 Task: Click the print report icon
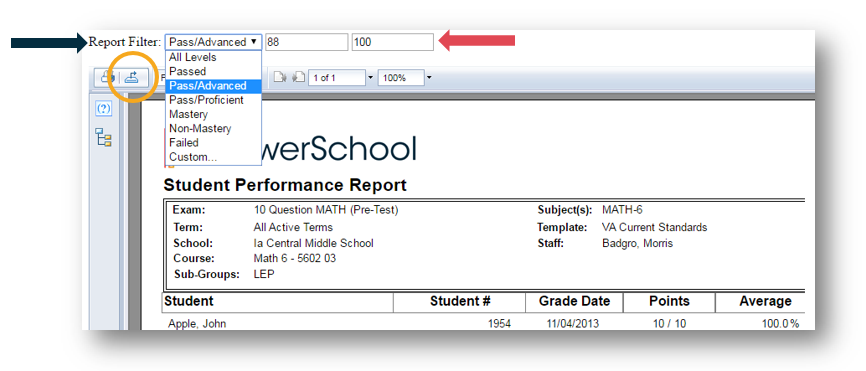click(x=107, y=78)
